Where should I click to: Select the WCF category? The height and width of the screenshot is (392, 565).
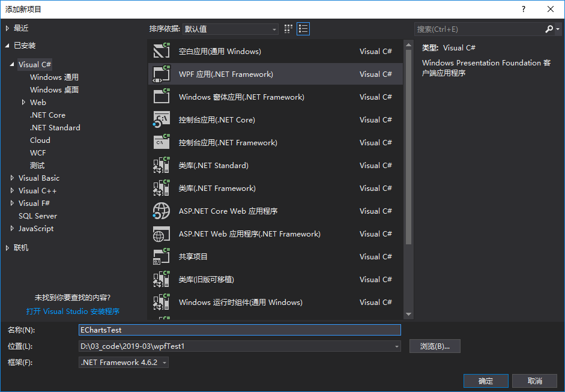[38, 152]
